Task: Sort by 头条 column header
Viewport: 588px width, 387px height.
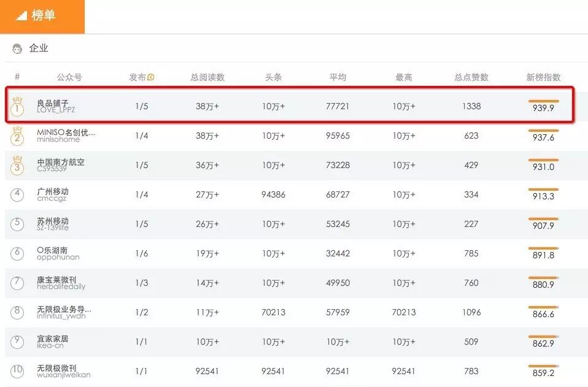Action: (273, 77)
